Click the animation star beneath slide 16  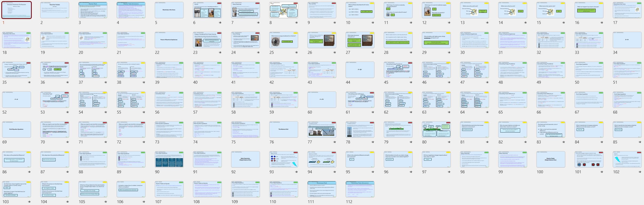[x=602, y=23]
